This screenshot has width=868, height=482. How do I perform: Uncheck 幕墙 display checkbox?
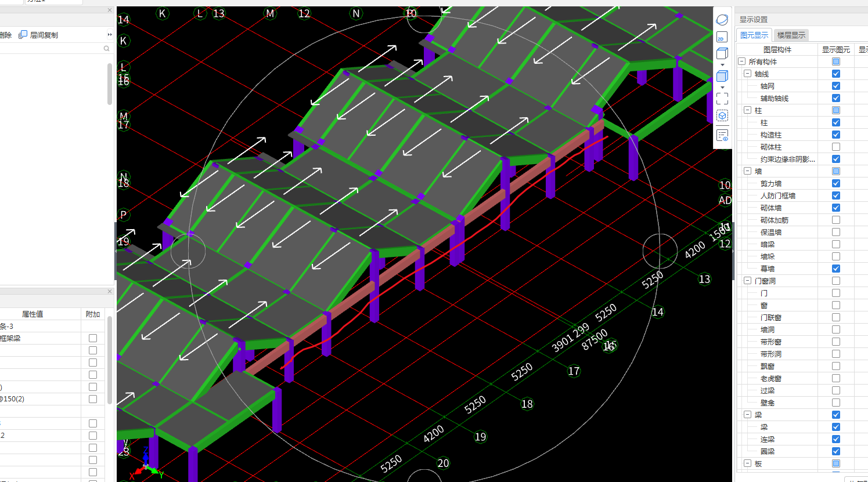point(836,269)
